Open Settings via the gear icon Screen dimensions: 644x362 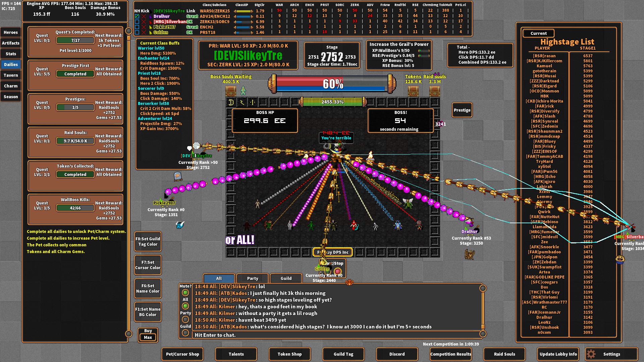591,354
